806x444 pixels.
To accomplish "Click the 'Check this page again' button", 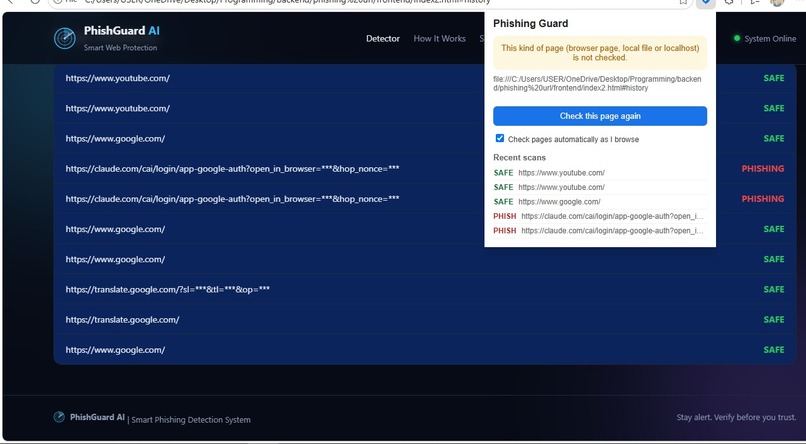I will pyautogui.click(x=600, y=116).
